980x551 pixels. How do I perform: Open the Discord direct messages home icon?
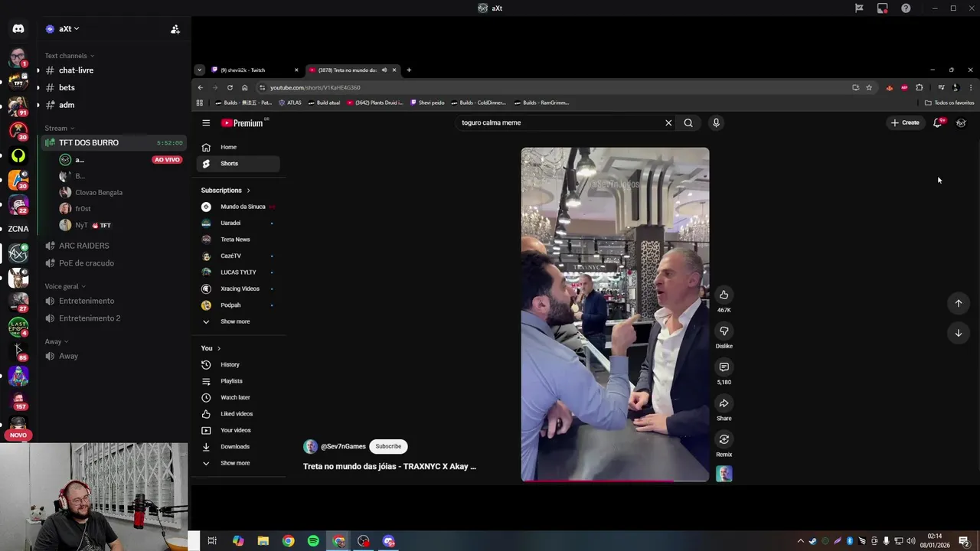click(18, 29)
